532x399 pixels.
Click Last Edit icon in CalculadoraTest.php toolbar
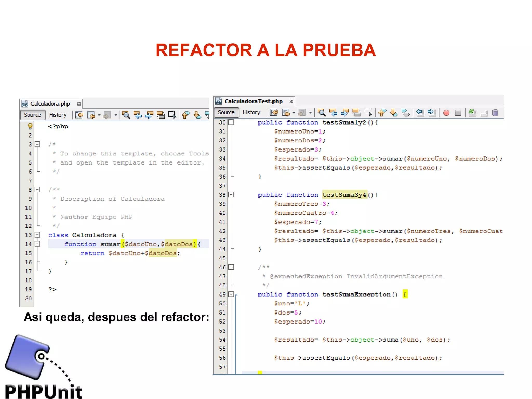pos(274,113)
